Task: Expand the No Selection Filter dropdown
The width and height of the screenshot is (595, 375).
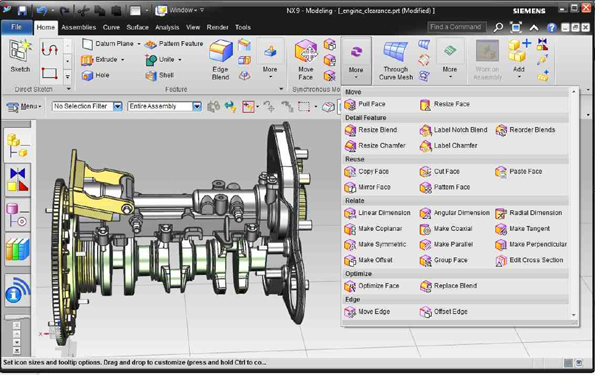Action: 118,106
